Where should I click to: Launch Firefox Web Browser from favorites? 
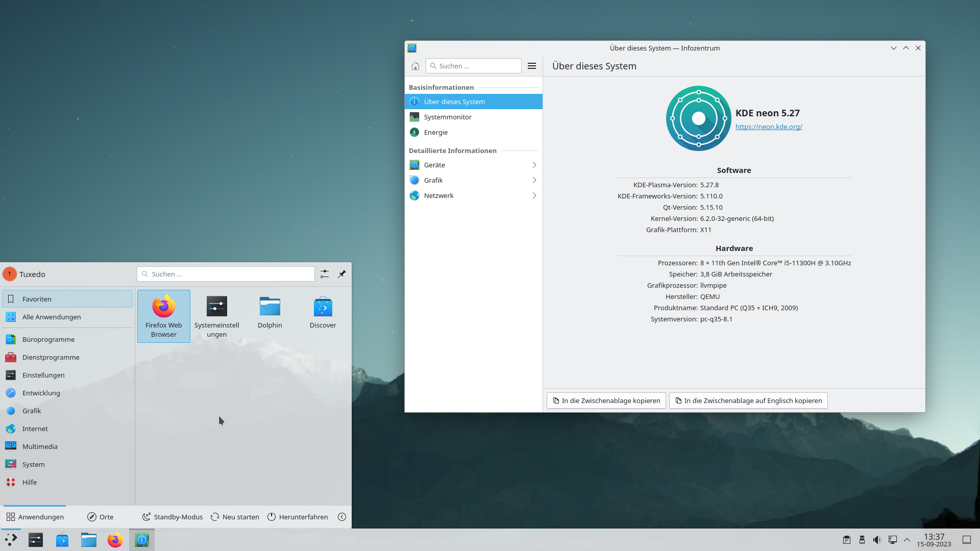[x=163, y=316]
